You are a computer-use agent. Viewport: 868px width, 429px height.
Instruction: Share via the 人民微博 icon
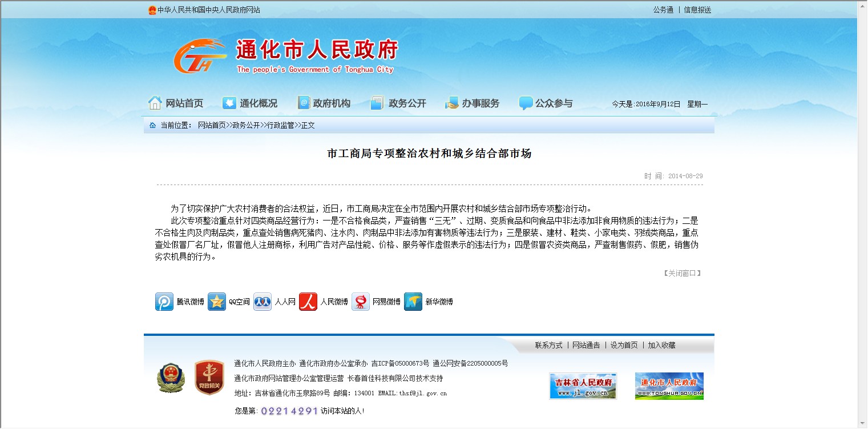tap(308, 302)
